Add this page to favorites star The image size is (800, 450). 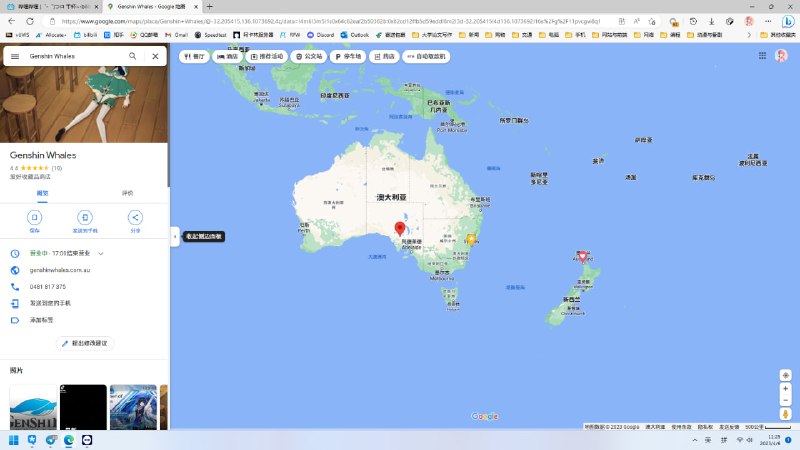click(652, 21)
